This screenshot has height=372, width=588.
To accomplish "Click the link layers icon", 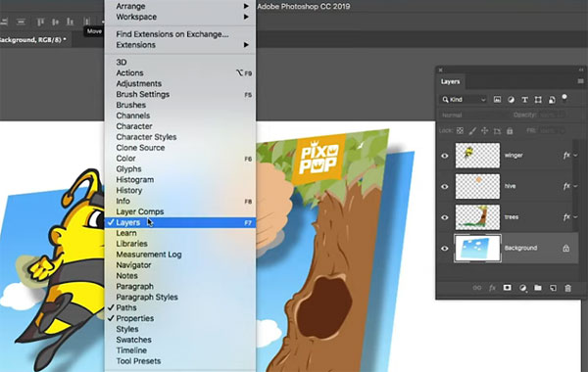I will tap(477, 288).
